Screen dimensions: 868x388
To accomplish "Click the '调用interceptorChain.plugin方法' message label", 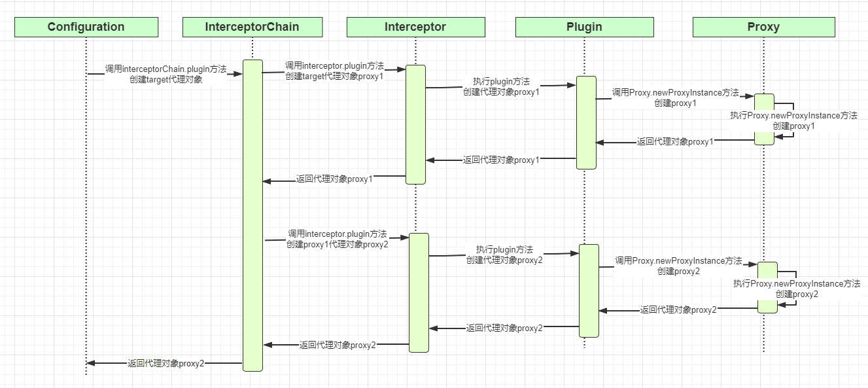I will point(165,69).
